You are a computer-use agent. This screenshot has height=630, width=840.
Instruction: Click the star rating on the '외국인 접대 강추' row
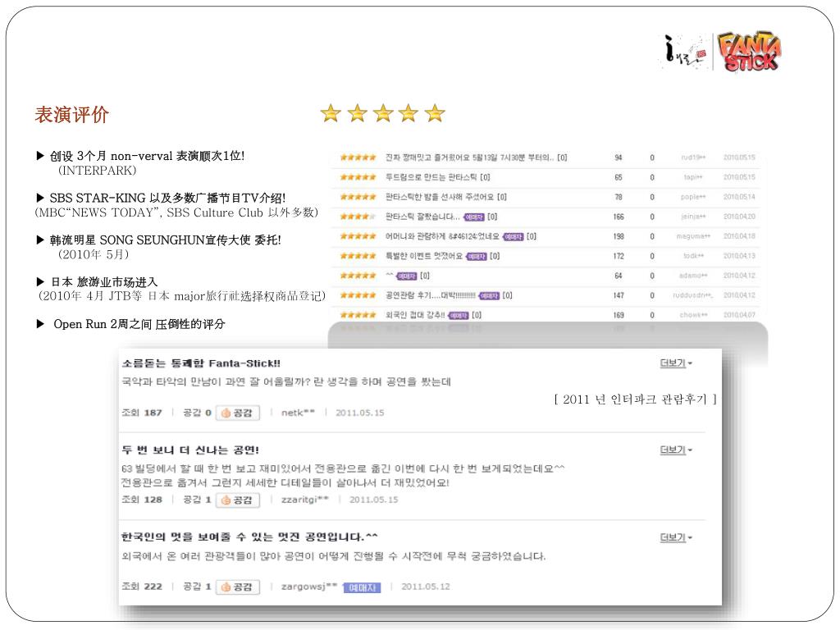coord(358,315)
